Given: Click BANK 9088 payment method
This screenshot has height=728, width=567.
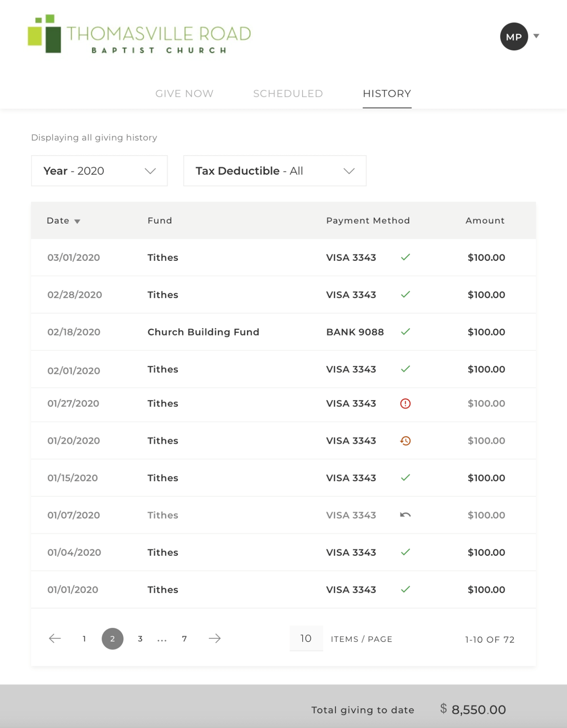Looking at the screenshot, I should tap(355, 332).
